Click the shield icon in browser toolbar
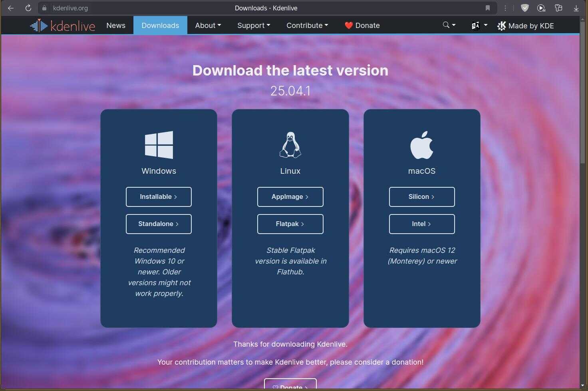588x391 pixels. [525, 8]
